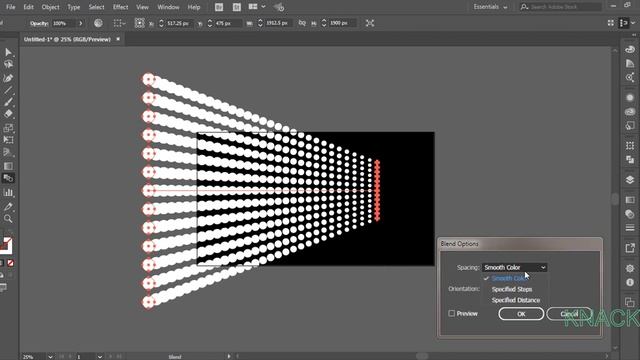Select the Blend tool
The height and width of the screenshot is (360, 640).
tap(8, 178)
